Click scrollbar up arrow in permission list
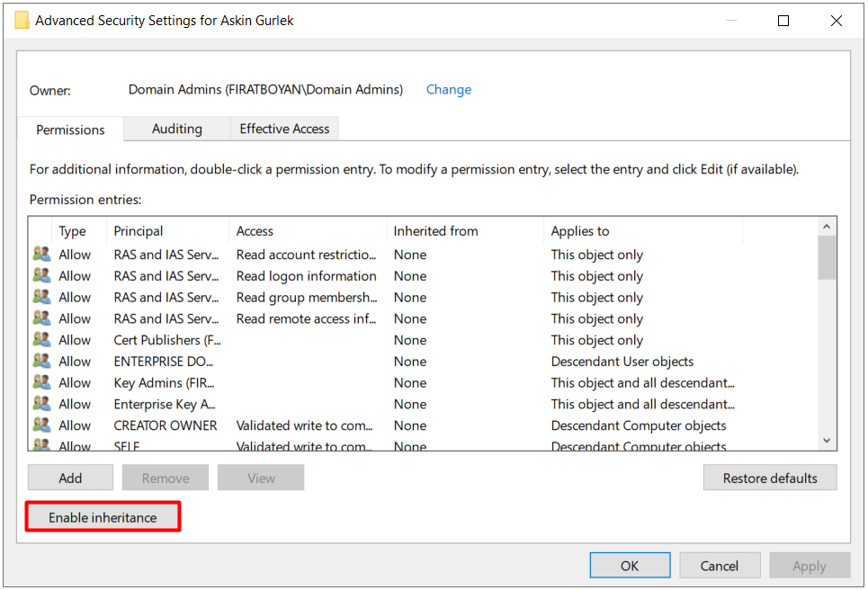Screen dimensions: 868x590 point(827,227)
